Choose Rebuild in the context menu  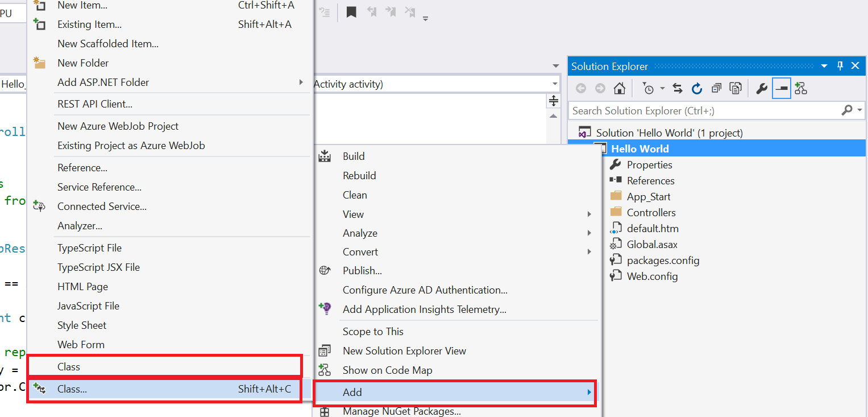tap(359, 176)
